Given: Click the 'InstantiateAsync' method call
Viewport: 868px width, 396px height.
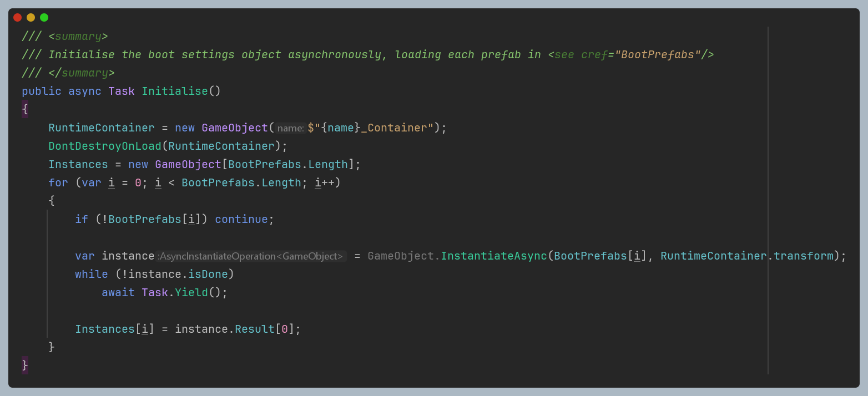Looking at the screenshot, I should click(x=494, y=256).
